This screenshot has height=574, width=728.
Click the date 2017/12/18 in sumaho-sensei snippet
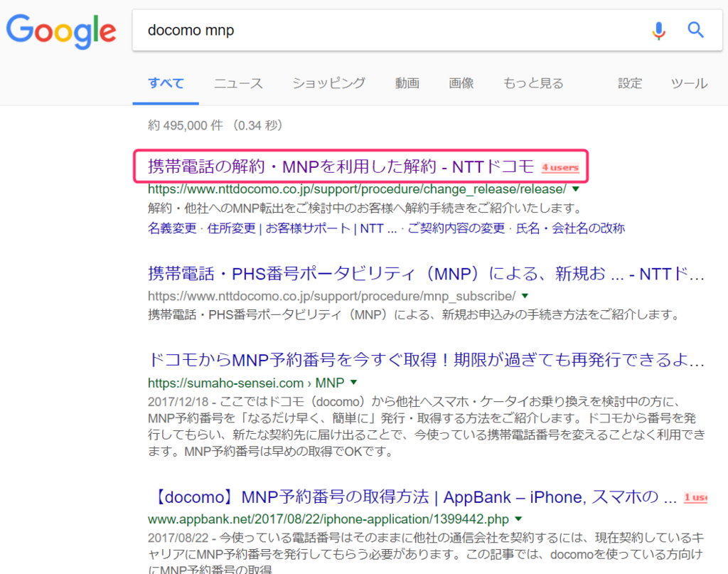[x=178, y=402]
